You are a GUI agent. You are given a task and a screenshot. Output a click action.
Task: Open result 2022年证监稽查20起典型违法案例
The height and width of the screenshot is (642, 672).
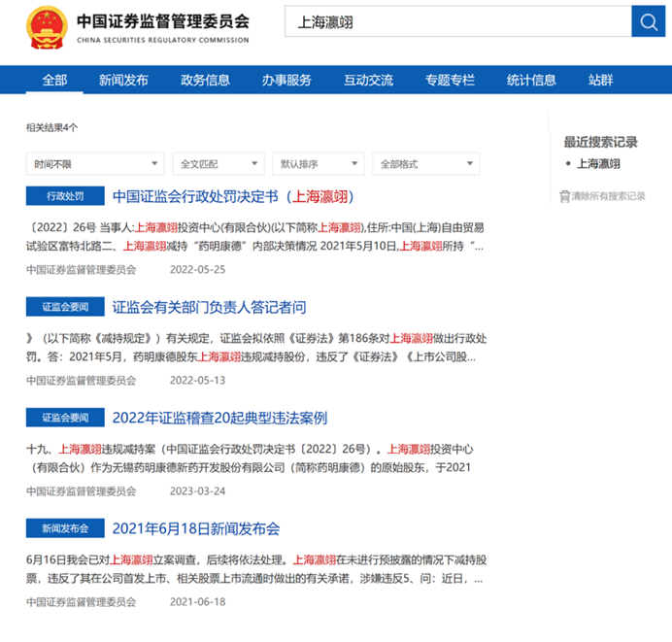219,418
